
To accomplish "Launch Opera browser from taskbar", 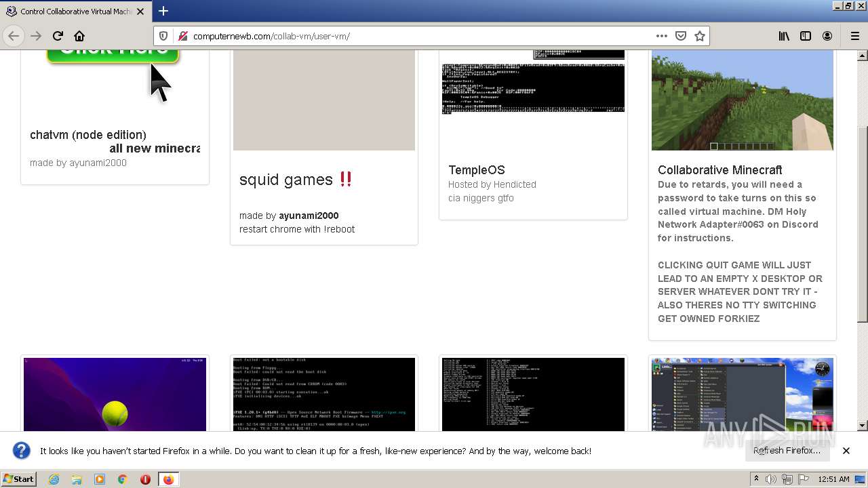I will 145,479.
